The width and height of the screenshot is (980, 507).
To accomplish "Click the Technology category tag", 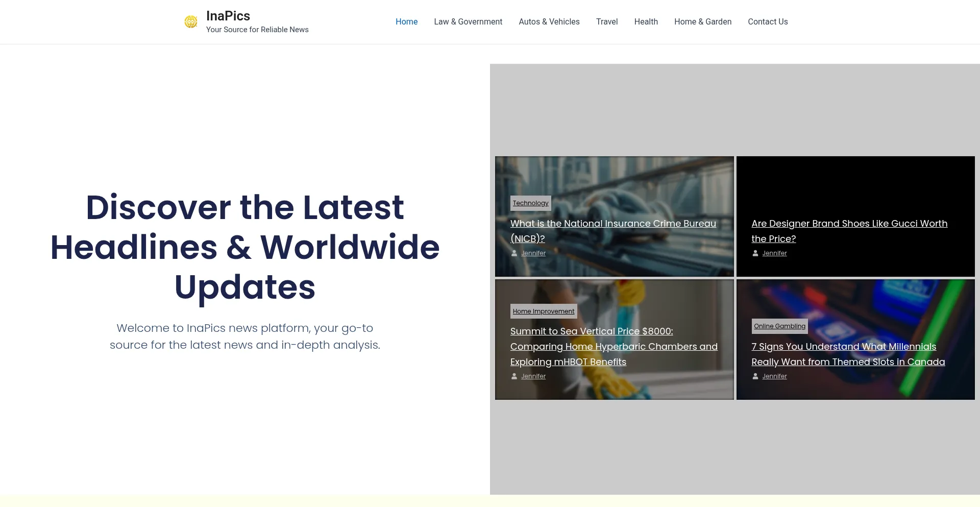I will [530, 203].
